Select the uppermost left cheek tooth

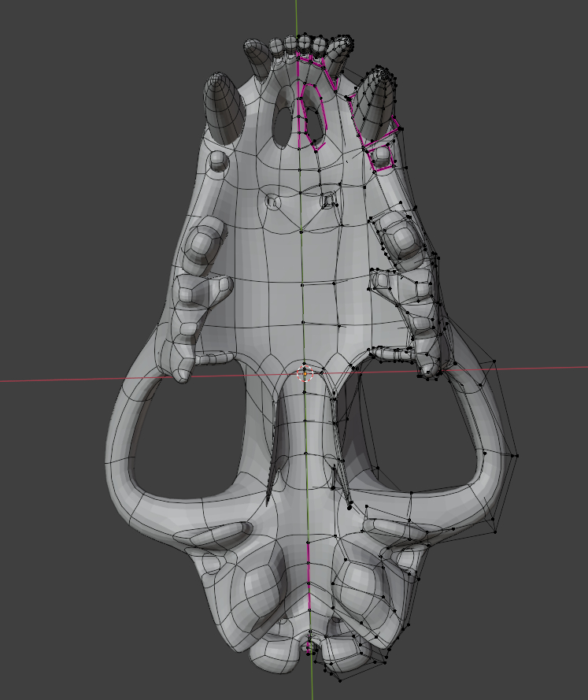(x=205, y=241)
